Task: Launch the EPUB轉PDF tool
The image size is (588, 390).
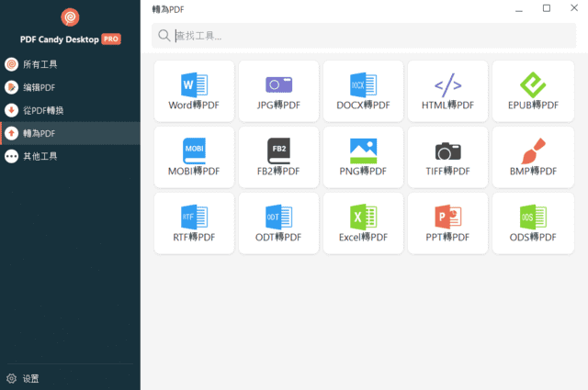Action: pyautogui.click(x=533, y=92)
